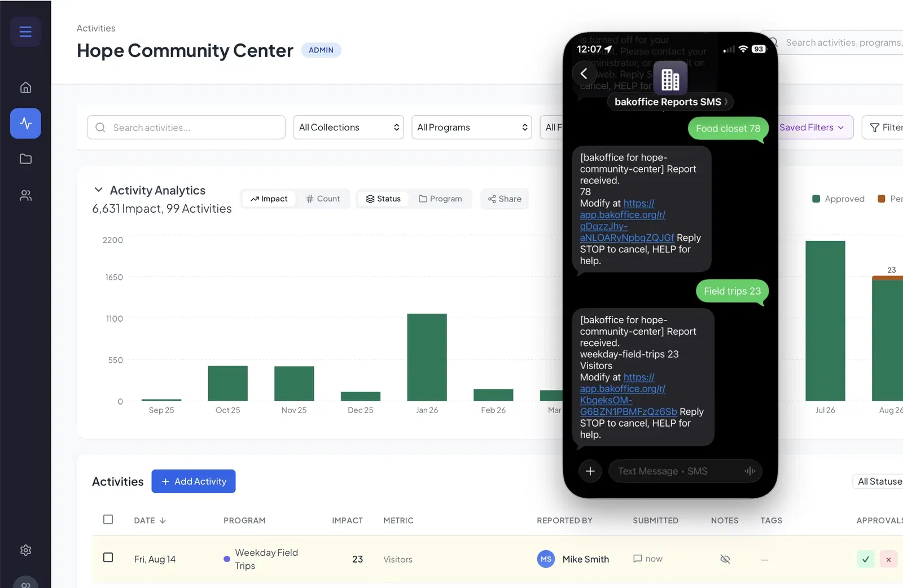
Task: Collapse the Activity Analytics section
Action: [98, 190]
